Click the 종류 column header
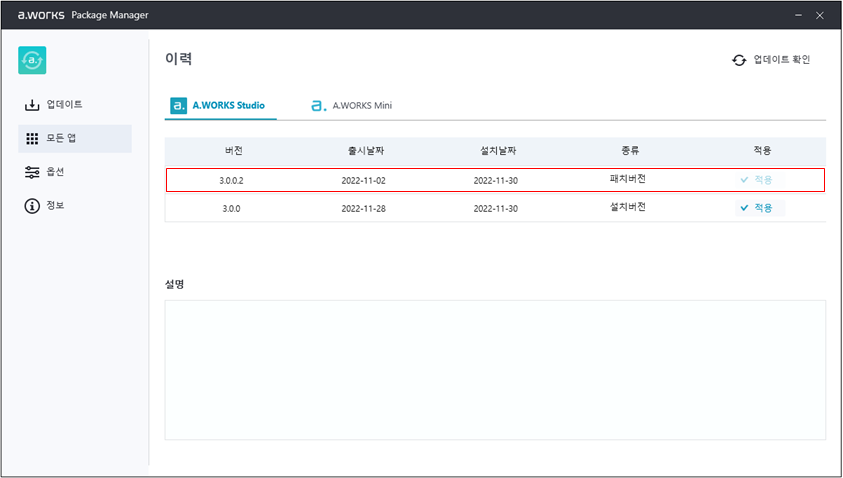The height and width of the screenshot is (478, 843). (630, 151)
